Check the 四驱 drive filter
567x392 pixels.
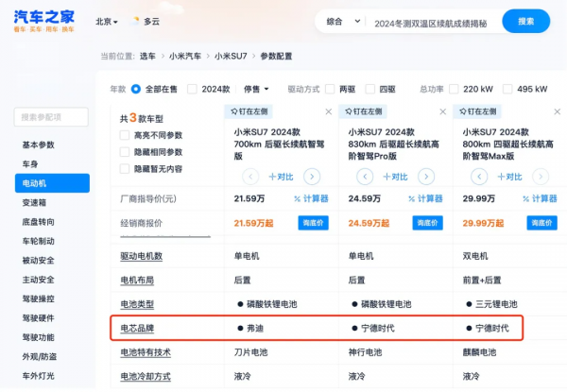pos(369,89)
